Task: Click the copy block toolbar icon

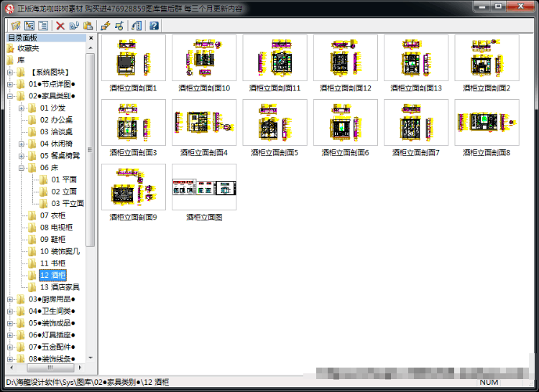Action: [x=74, y=26]
